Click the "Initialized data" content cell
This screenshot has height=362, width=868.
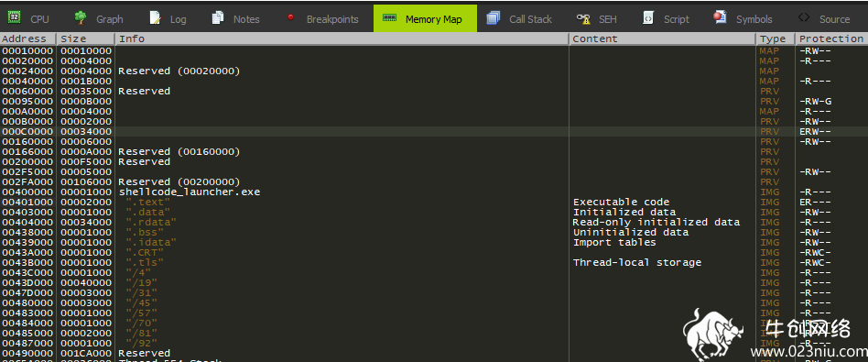pyautogui.click(x=624, y=212)
